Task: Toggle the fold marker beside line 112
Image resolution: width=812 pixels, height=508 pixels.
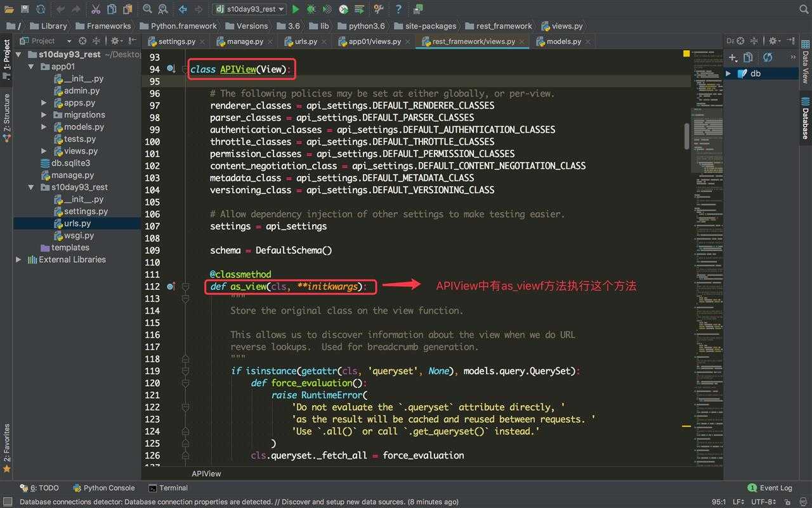Action: pos(185,287)
